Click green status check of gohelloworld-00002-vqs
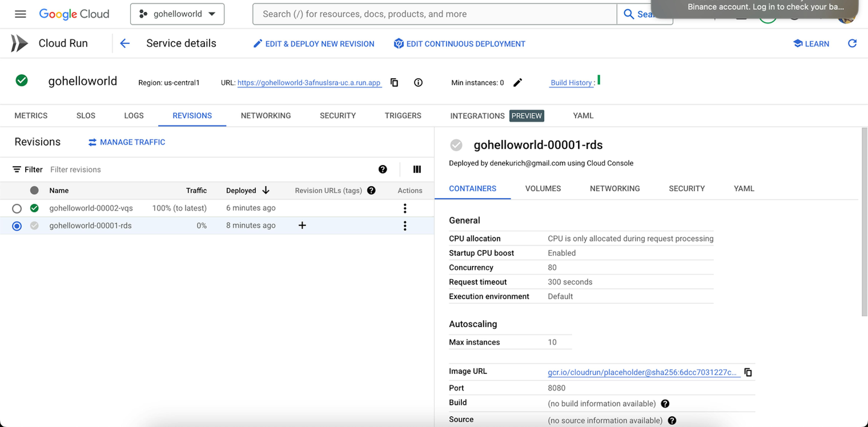The height and width of the screenshot is (427, 868). pos(34,208)
